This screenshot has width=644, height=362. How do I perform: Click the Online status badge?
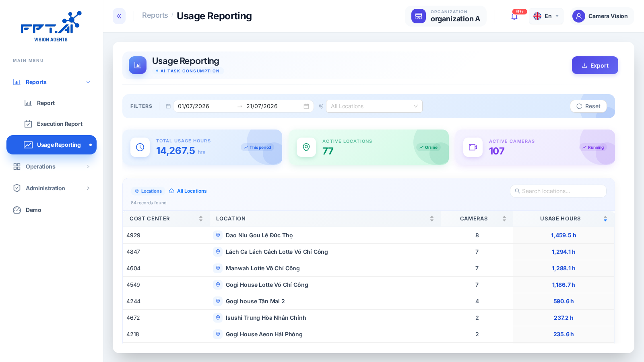click(428, 147)
